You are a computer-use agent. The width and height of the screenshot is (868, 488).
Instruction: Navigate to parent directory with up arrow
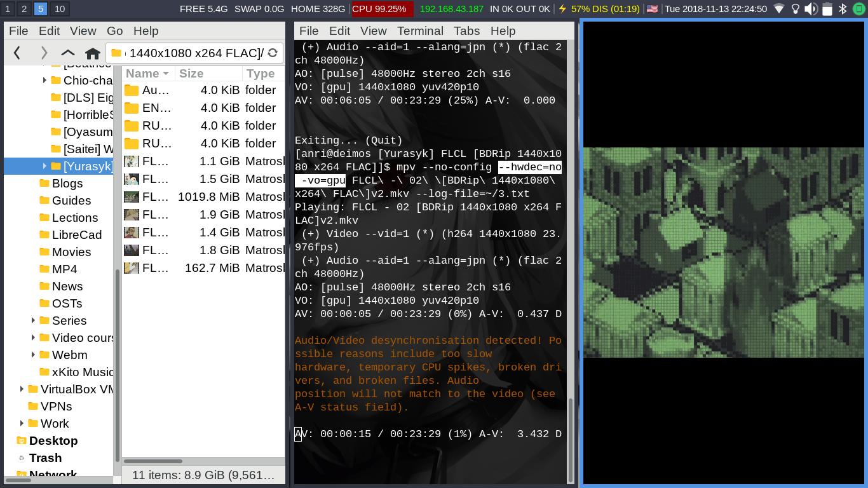pos(67,53)
